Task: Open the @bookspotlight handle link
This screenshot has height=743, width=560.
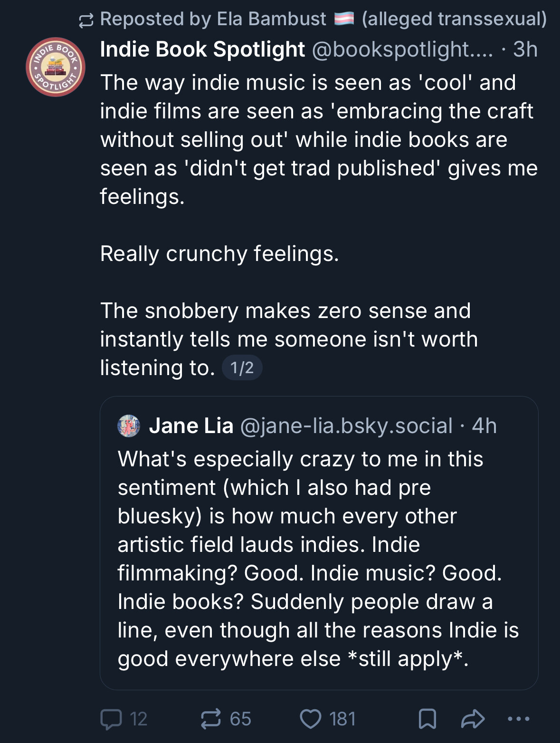Action: 403,49
